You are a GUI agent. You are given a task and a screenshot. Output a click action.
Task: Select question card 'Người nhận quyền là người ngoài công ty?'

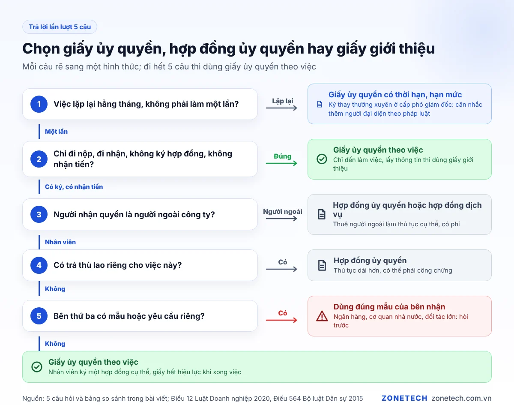pos(140,214)
